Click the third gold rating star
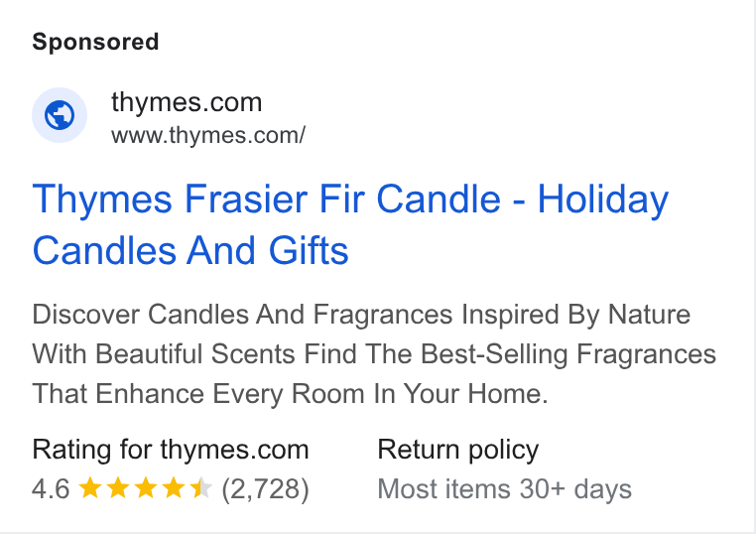756x534 pixels. point(146,487)
